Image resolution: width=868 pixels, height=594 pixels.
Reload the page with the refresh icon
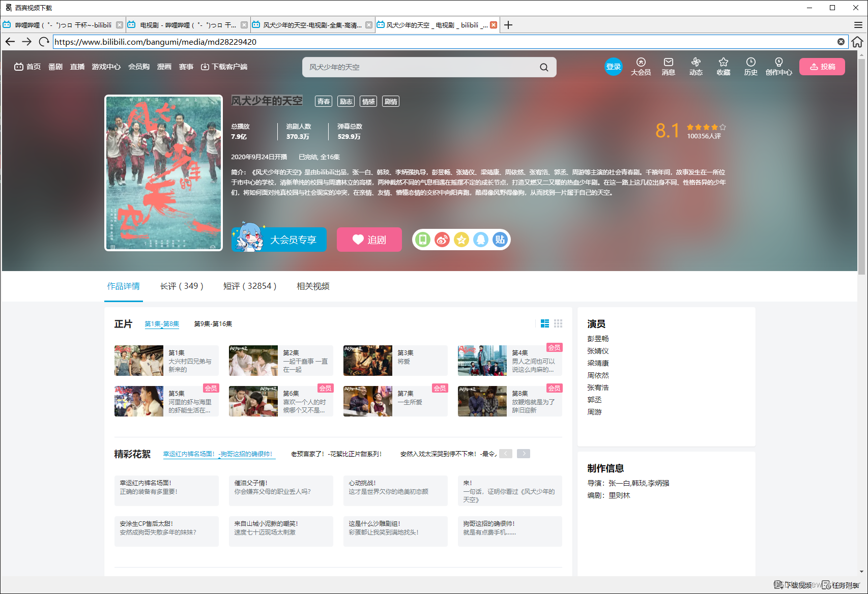click(x=44, y=42)
